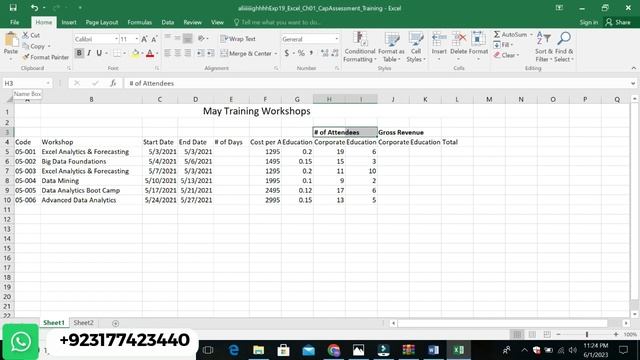Decrease font size with the small A icon
The width and height of the screenshot is (640, 360).
(x=154, y=39)
